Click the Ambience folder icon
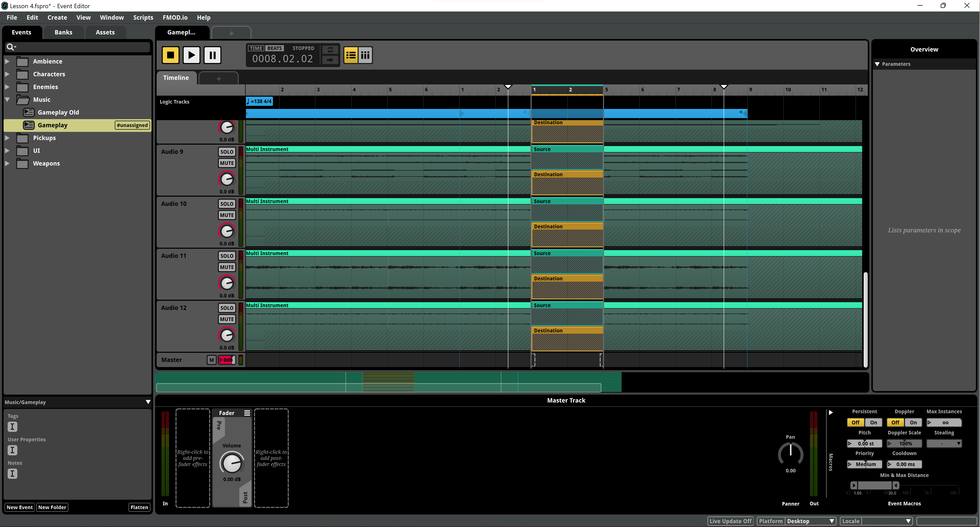 pyautogui.click(x=22, y=61)
